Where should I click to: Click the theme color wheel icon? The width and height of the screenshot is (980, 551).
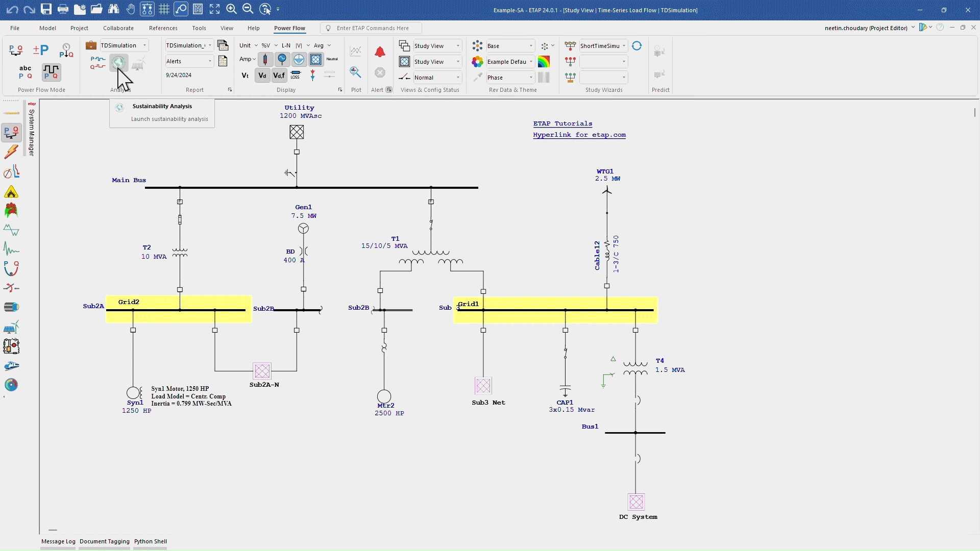[477, 62]
